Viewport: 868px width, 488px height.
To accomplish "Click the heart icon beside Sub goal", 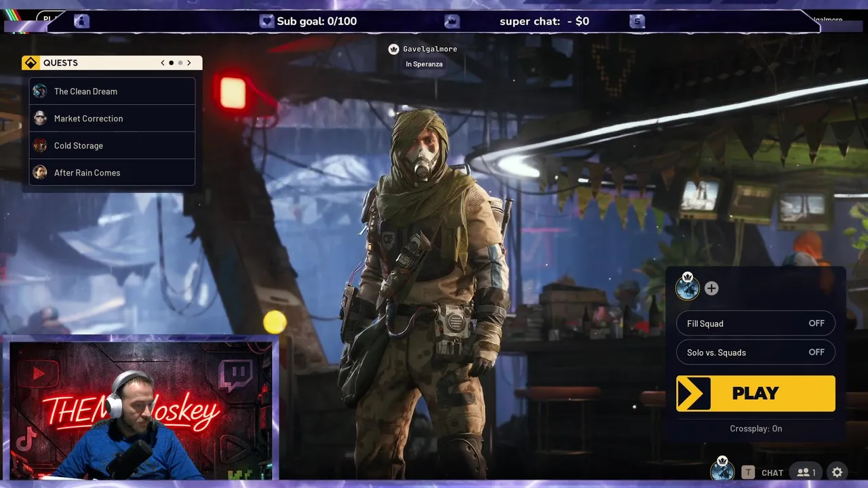I will coord(267,21).
